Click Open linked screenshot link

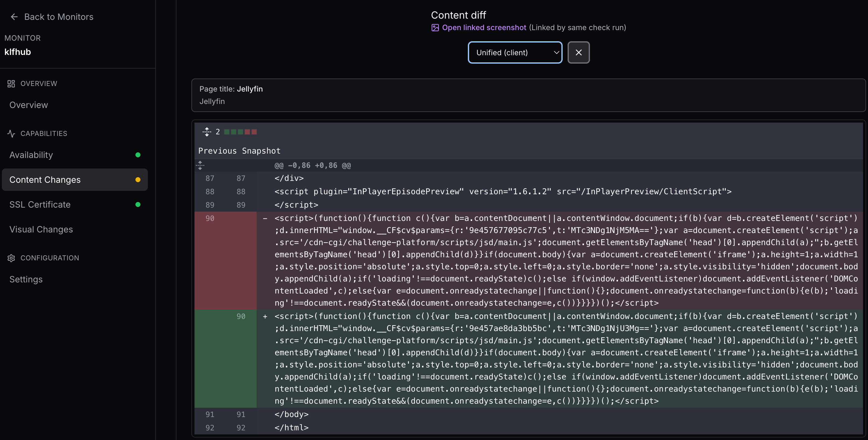484,28
